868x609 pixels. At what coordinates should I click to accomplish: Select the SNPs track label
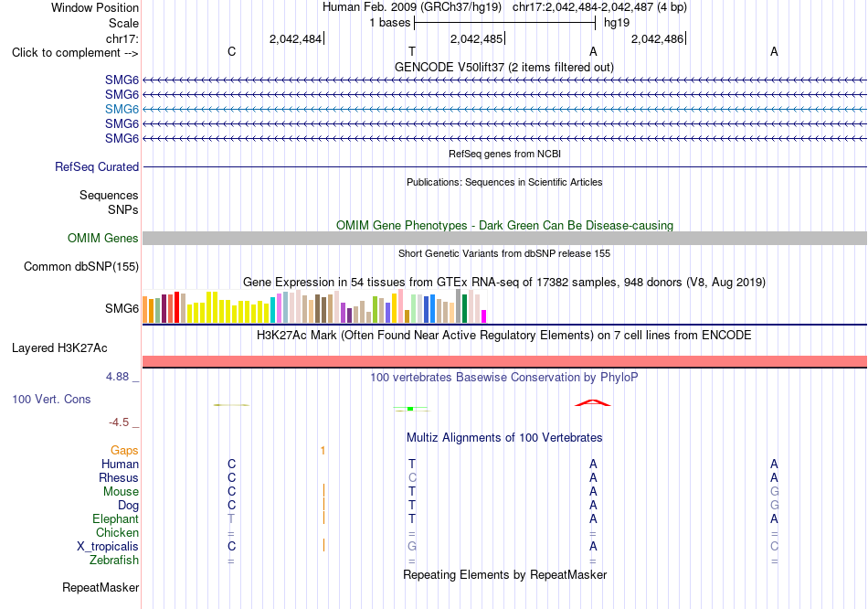pos(123,210)
